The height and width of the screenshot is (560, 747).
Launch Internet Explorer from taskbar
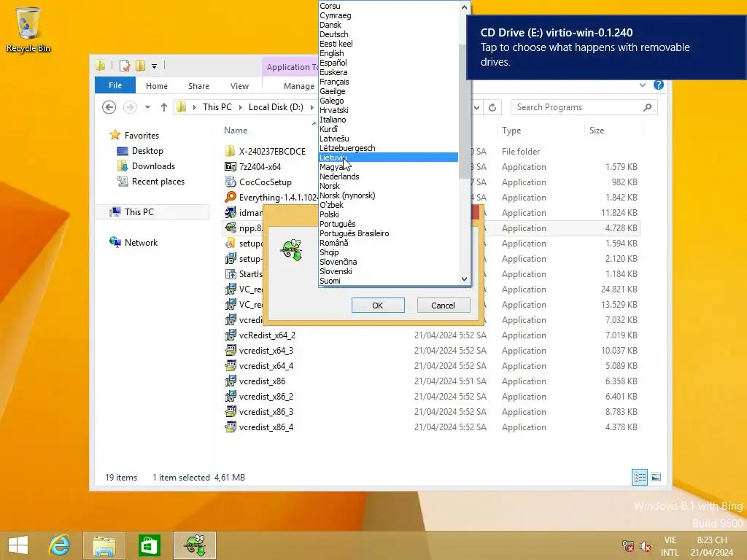60,545
